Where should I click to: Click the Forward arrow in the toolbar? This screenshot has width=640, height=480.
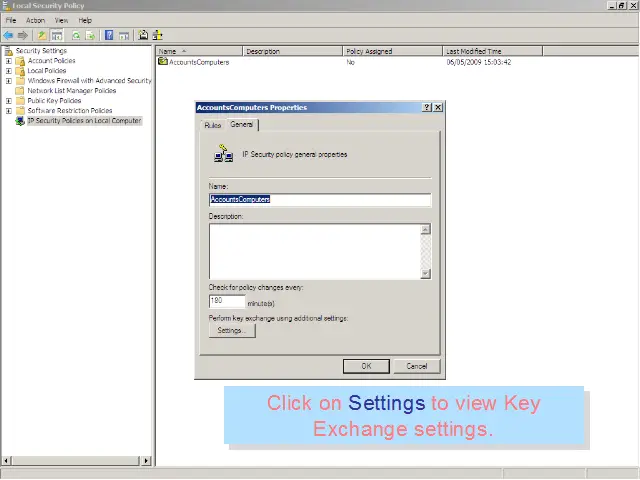click(22, 35)
